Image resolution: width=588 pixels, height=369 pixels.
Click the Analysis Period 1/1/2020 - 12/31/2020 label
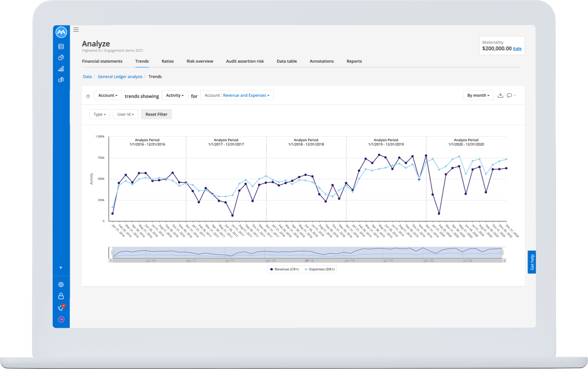click(x=466, y=142)
